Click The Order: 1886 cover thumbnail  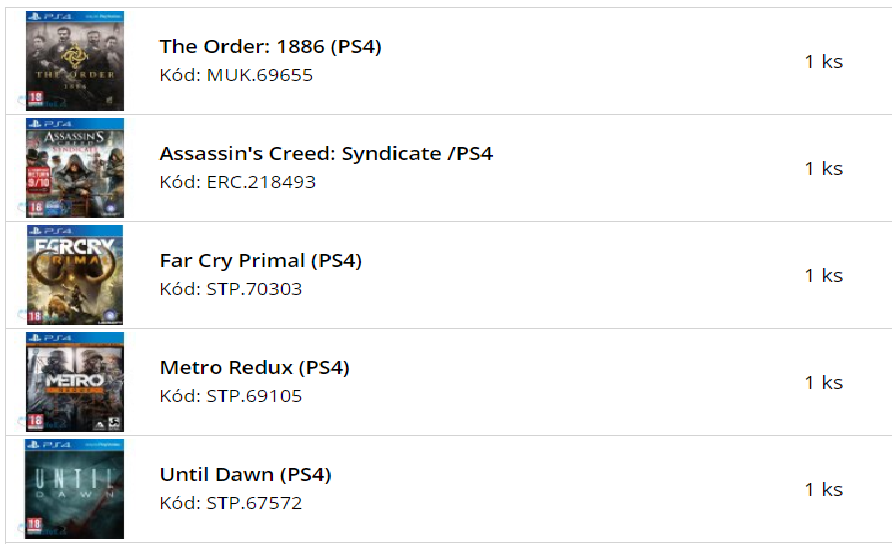[x=75, y=61]
